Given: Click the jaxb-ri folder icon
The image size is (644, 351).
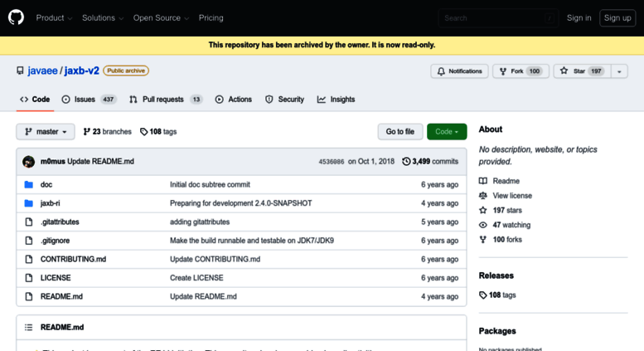Looking at the screenshot, I should (29, 203).
